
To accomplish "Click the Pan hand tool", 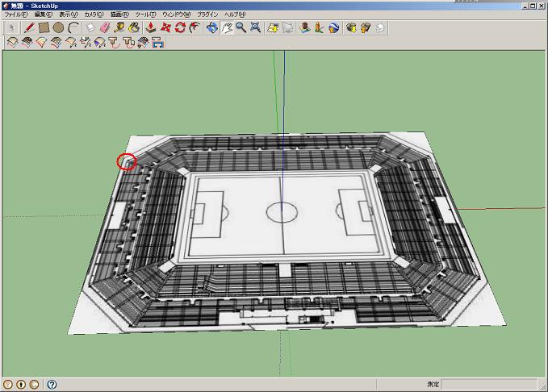I will [x=227, y=27].
